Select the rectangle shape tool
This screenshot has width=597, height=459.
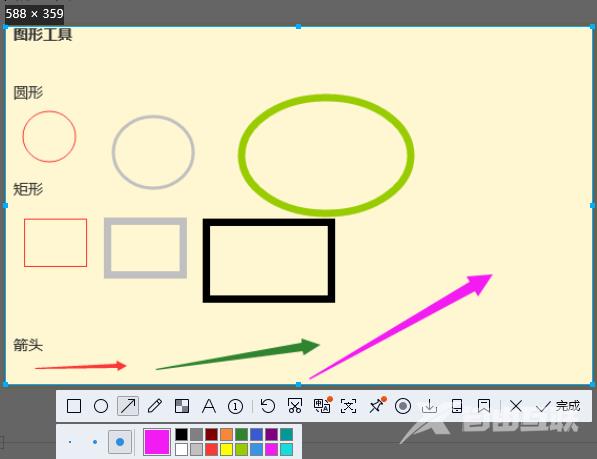pos(74,406)
